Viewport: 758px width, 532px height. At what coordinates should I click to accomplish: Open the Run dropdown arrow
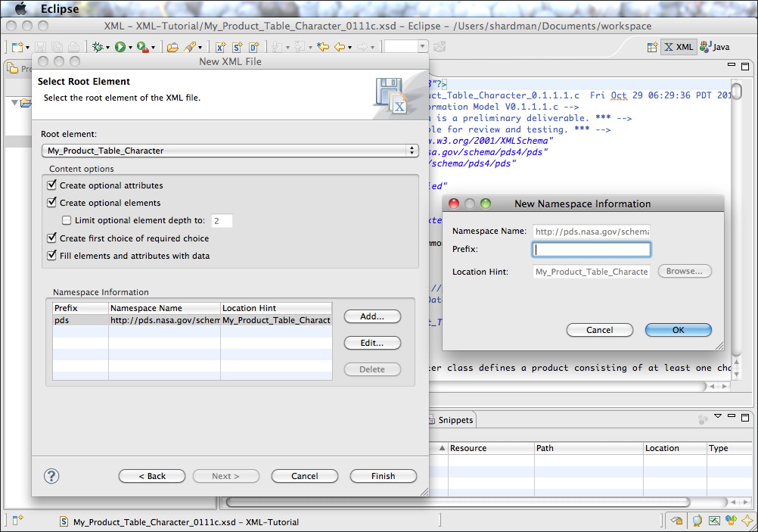[x=130, y=48]
